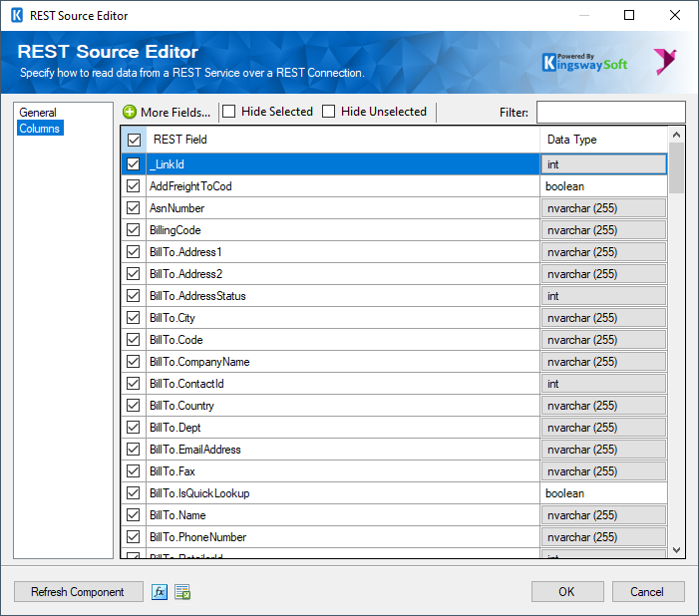Open the fx expression editor icon

tap(160, 592)
